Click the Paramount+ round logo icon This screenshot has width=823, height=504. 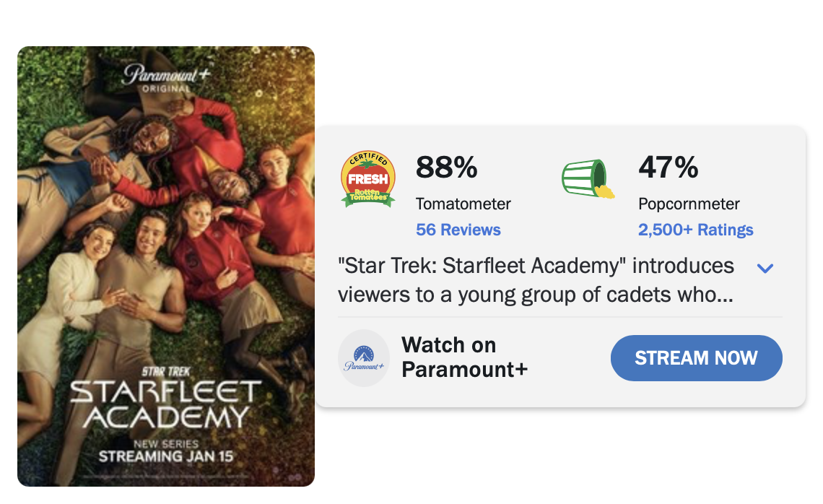pyautogui.click(x=364, y=358)
